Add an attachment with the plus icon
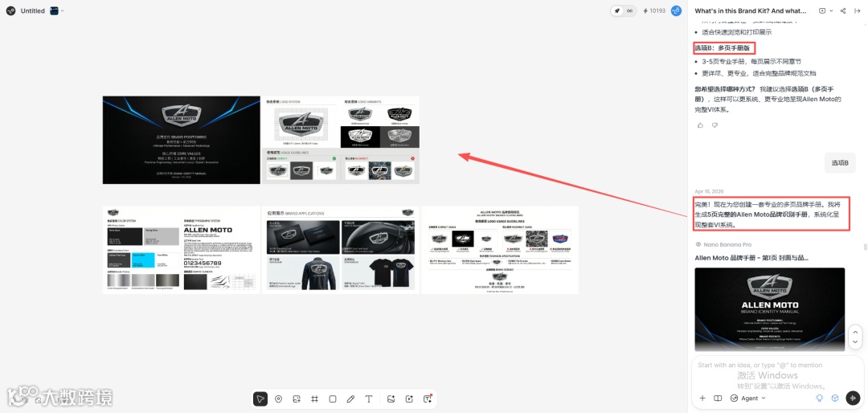Image resolution: width=868 pixels, height=413 pixels. coord(702,398)
